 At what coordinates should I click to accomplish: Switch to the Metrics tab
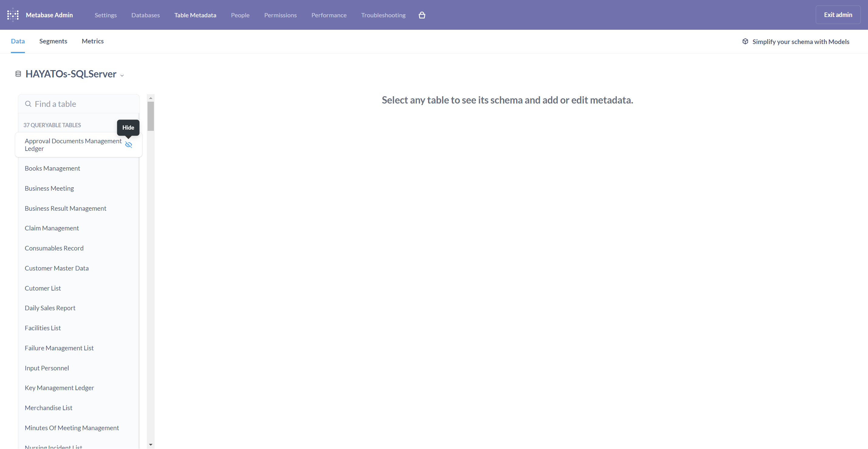click(x=93, y=41)
